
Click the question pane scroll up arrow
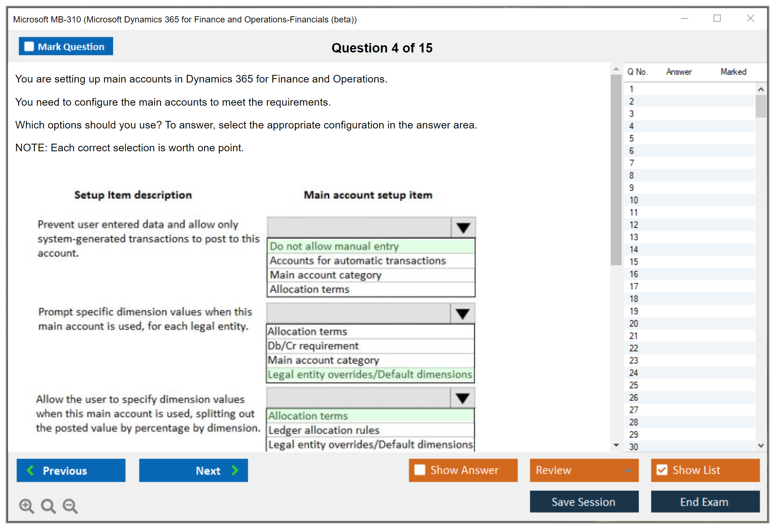point(616,69)
